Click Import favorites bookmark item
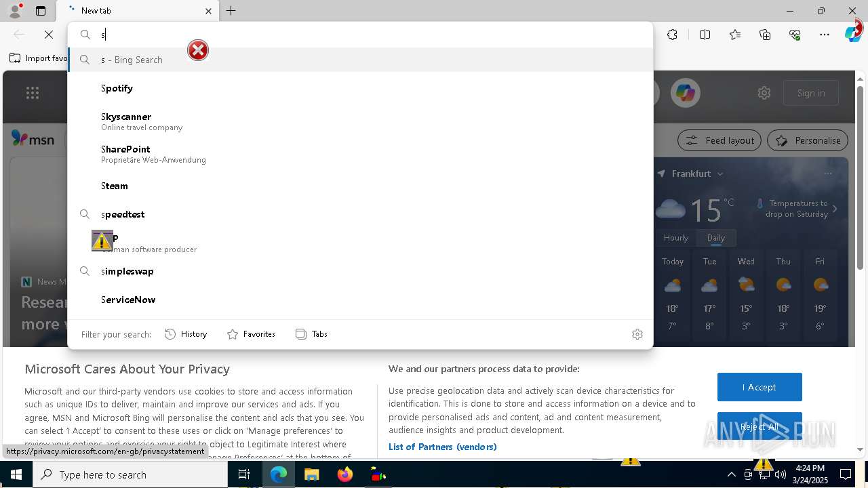Viewport: 868px width, 488px height. 39,58
